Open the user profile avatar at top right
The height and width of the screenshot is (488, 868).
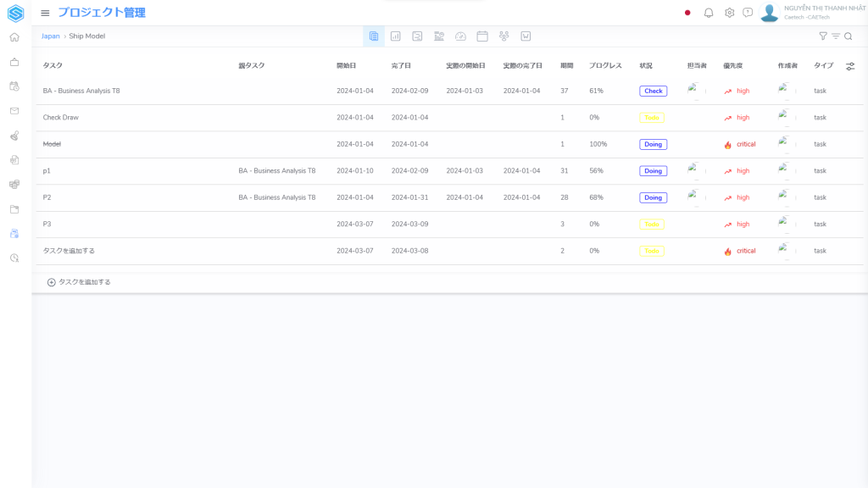tap(769, 13)
